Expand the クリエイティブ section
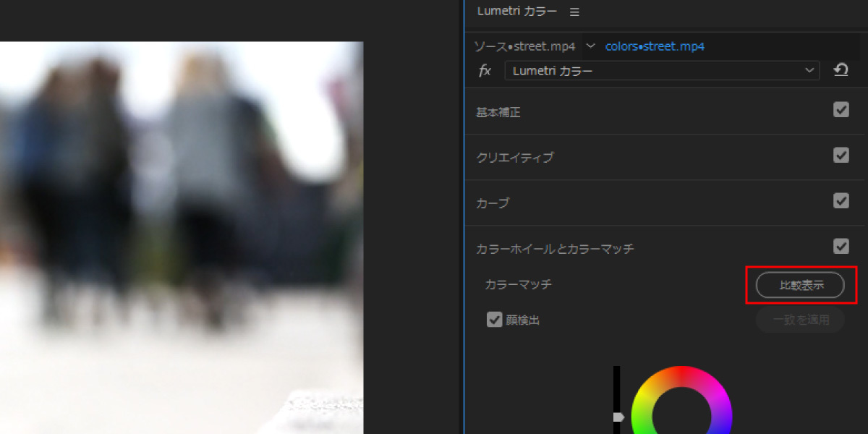This screenshot has height=434, width=868. (x=514, y=158)
